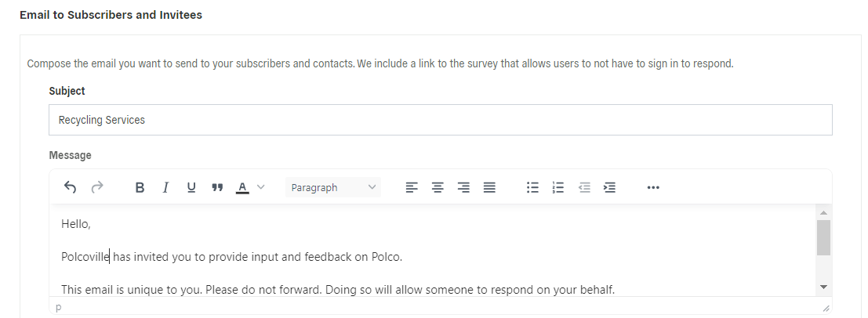868x318 pixels.
Task: Open the Paragraph format dropdown
Action: click(x=333, y=187)
